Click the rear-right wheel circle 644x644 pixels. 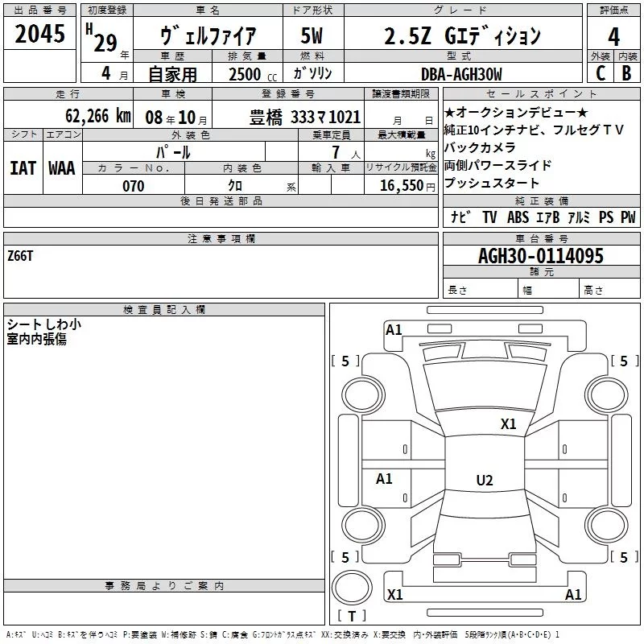(607, 526)
